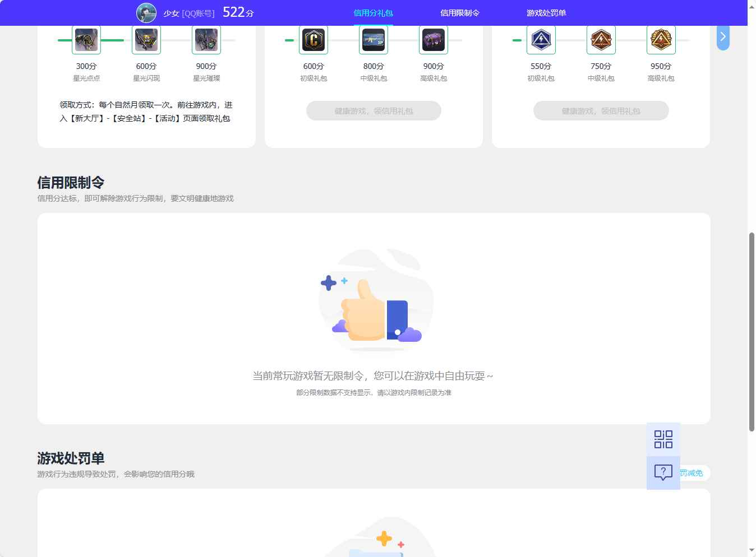This screenshot has width=756, height=557.
Task: Click the 600分 初级礼包 badge icon
Action: 314,40
